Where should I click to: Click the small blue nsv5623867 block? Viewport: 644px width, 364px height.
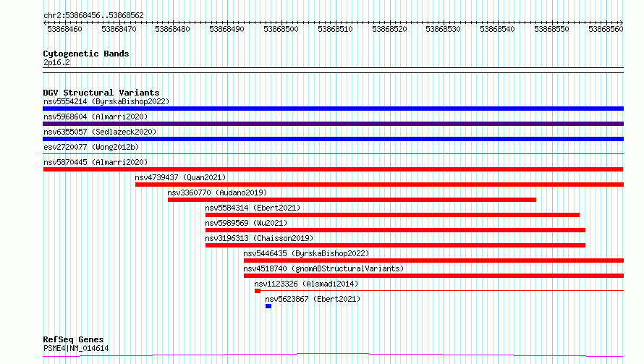pyautogui.click(x=268, y=306)
